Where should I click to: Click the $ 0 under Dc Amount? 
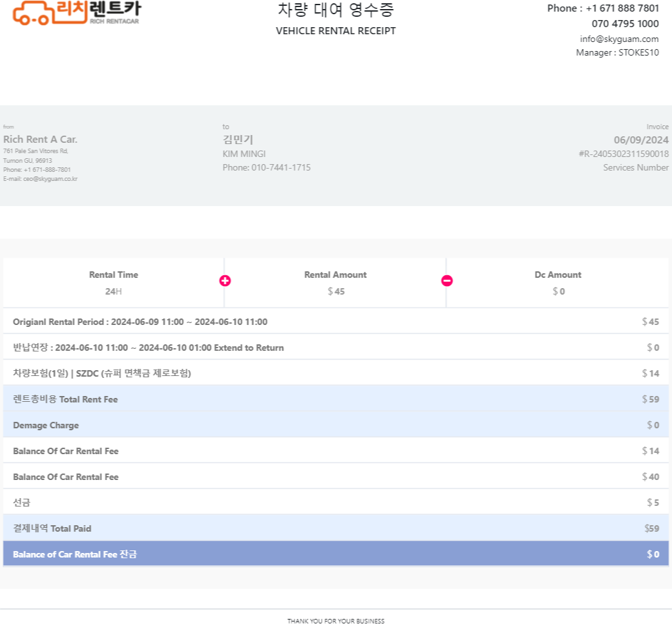click(558, 291)
